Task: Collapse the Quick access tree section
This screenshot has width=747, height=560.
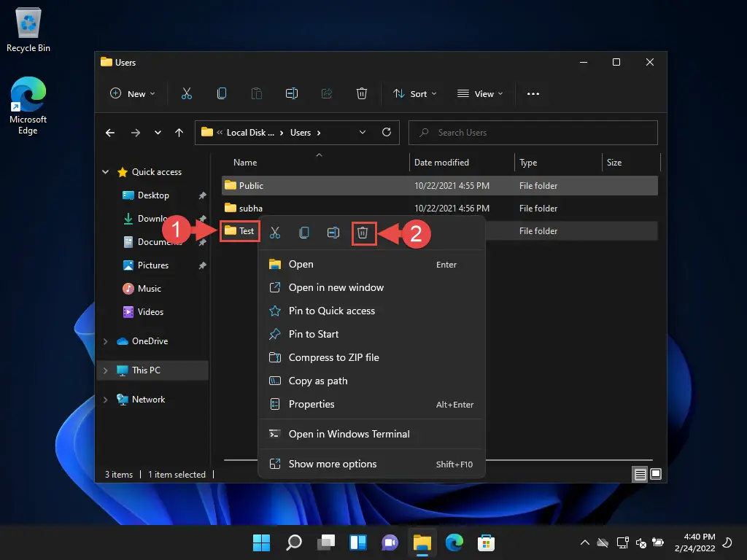Action: tap(105, 172)
